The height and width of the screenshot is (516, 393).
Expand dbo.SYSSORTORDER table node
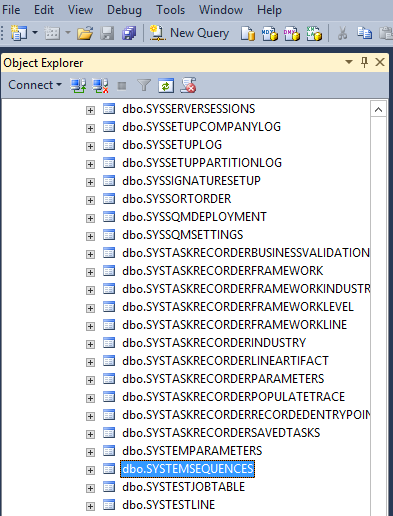pos(90,200)
